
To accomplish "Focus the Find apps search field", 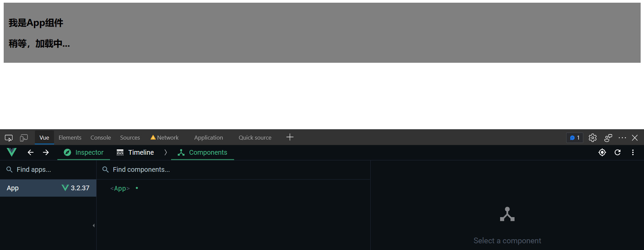I will coord(48,169).
